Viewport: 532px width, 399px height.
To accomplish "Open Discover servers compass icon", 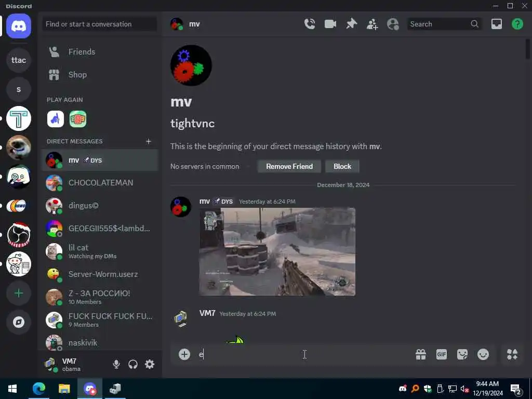I will tap(19, 322).
